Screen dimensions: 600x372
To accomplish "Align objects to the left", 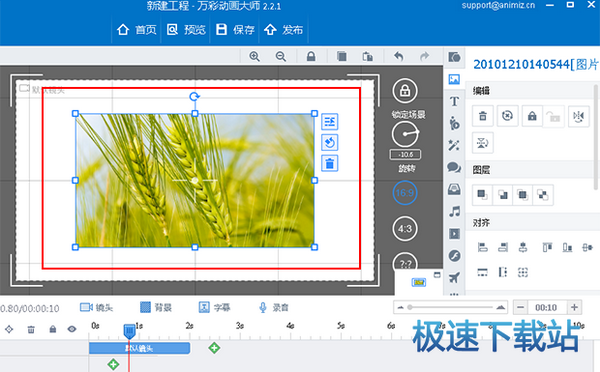I will click(483, 248).
